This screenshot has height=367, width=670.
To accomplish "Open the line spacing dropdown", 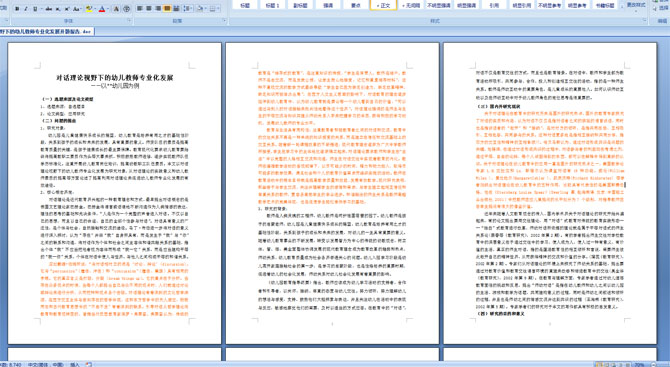I will pos(188,9).
